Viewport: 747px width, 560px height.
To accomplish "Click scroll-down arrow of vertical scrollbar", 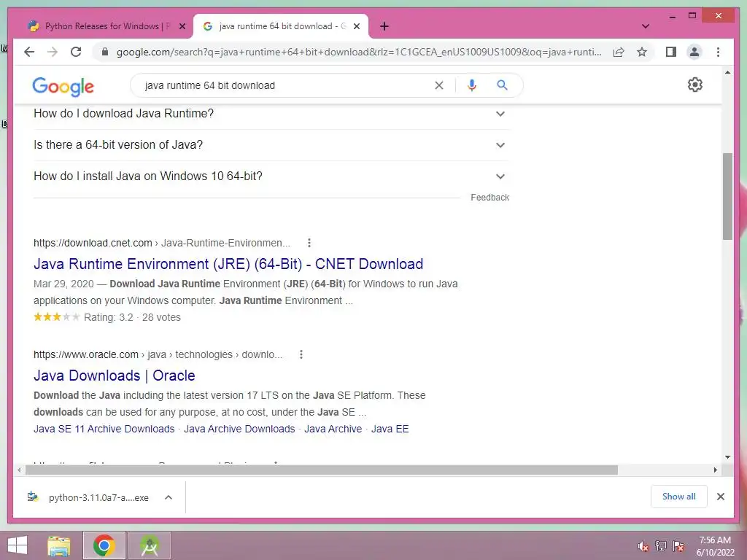I will pos(727,457).
